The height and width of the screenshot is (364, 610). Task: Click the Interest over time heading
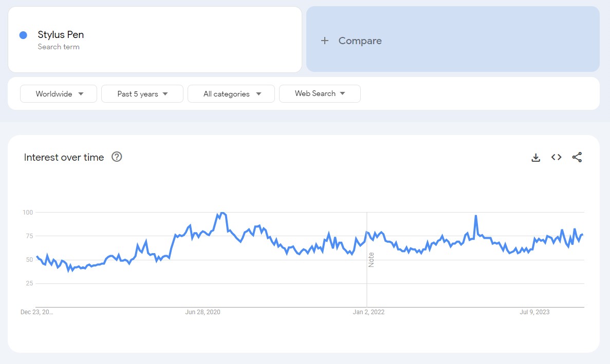64,158
